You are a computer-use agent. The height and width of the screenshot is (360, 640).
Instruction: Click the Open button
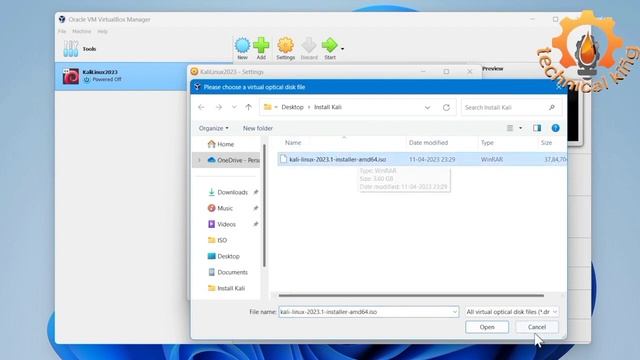click(487, 327)
